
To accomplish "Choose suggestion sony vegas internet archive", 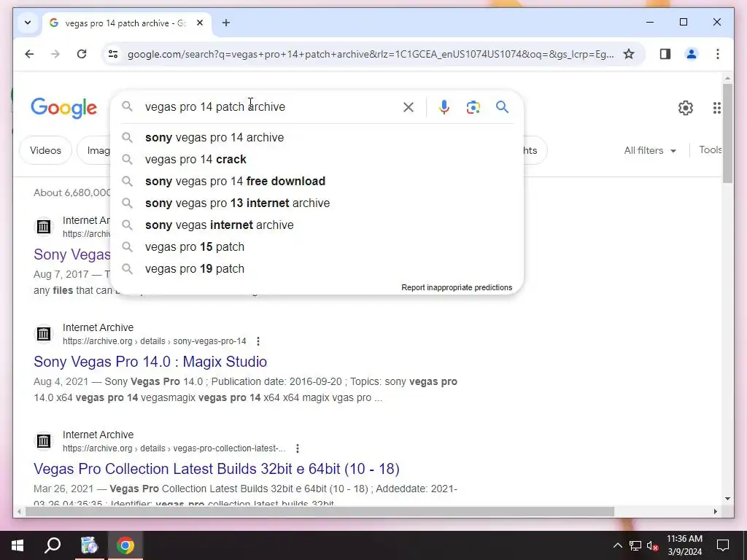I will [317, 225].
